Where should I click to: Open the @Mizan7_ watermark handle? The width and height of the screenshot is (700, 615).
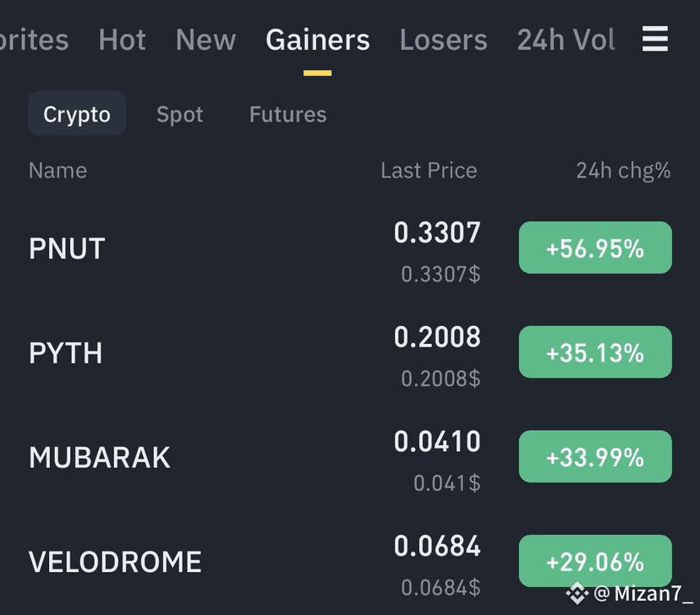[x=643, y=593]
